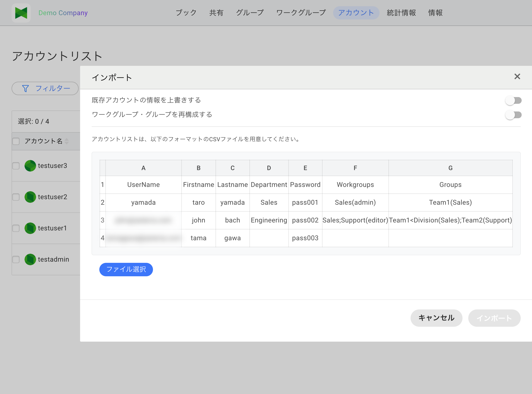Image resolution: width=532 pixels, height=394 pixels.
Task: Click the Password header cell
Action: [x=305, y=185]
